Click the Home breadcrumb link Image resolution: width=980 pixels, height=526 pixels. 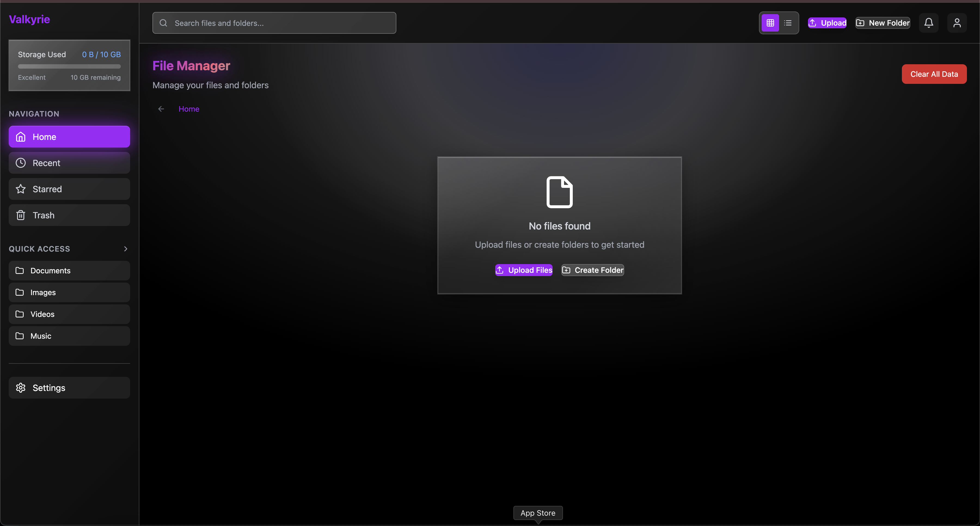click(x=189, y=109)
